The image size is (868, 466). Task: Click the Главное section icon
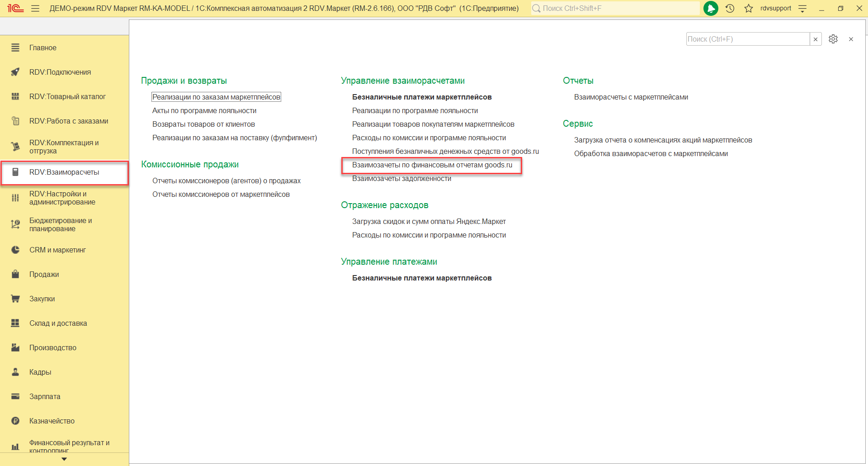click(15, 48)
